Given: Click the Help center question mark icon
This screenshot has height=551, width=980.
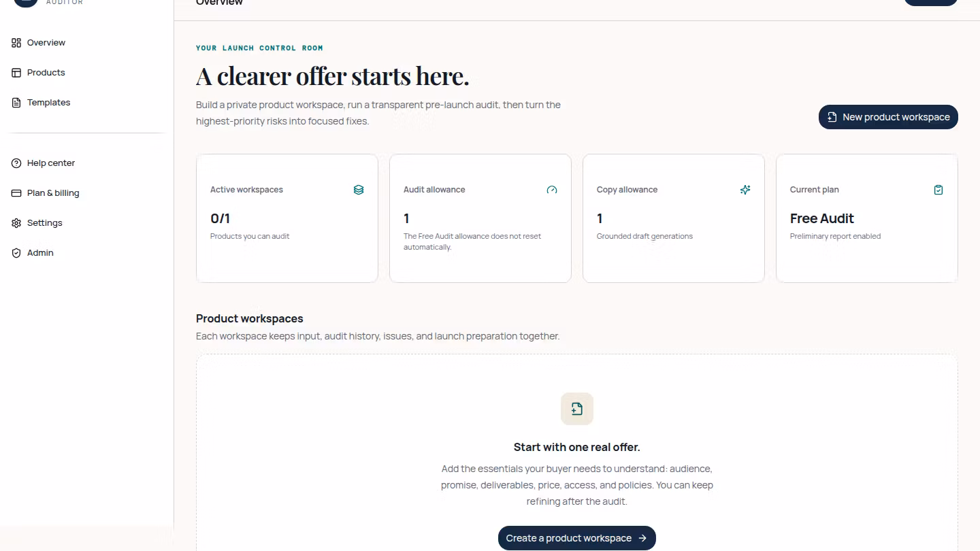Looking at the screenshot, I should (16, 163).
